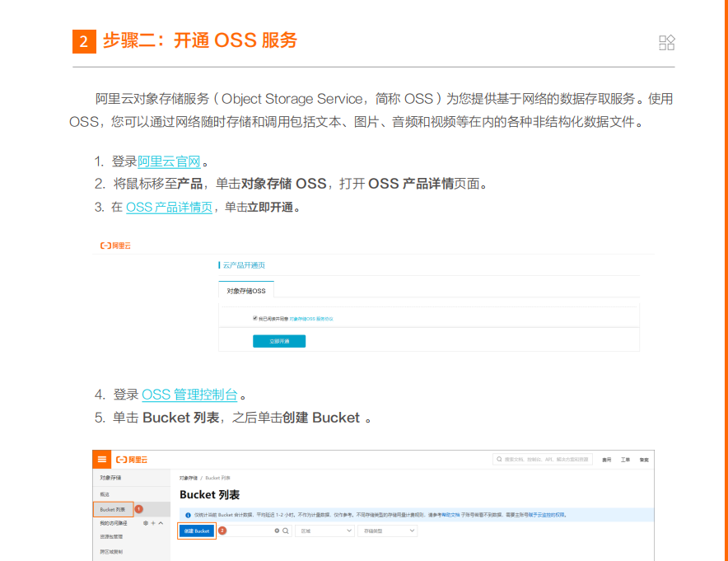Click the 阿里云 logo in console header

coord(132,460)
